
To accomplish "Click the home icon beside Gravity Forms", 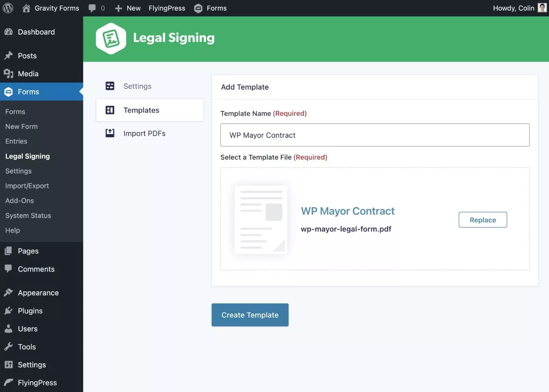I will click(x=26, y=8).
